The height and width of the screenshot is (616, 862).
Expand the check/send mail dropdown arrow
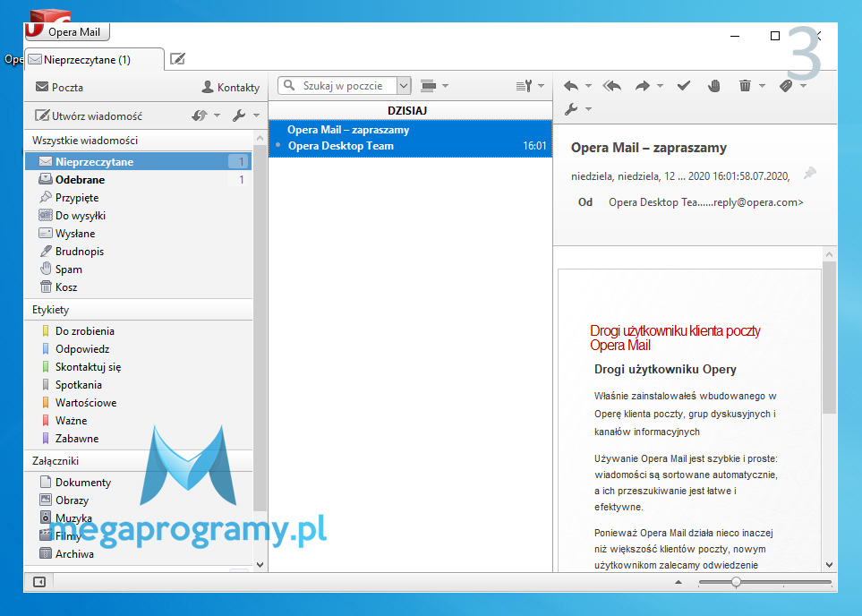[x=218, y=115]
